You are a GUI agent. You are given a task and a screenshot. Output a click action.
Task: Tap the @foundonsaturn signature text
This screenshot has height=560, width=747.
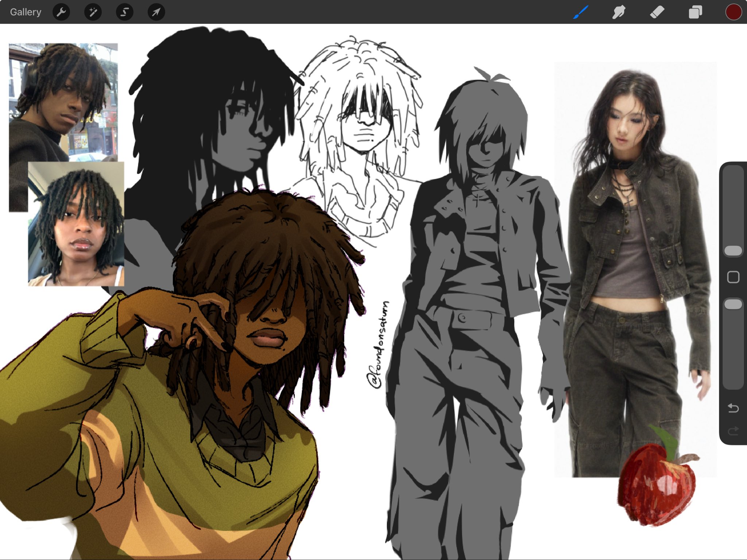coord(378,345)
